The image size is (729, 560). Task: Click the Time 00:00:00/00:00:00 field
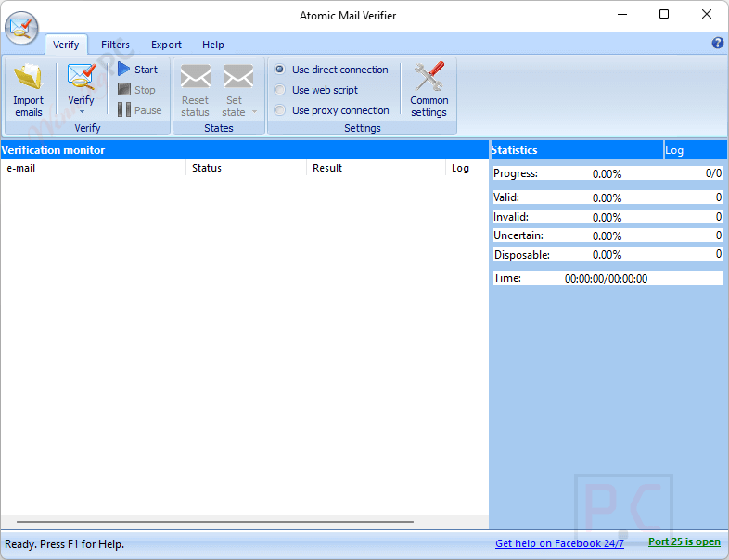pos(607,278)
